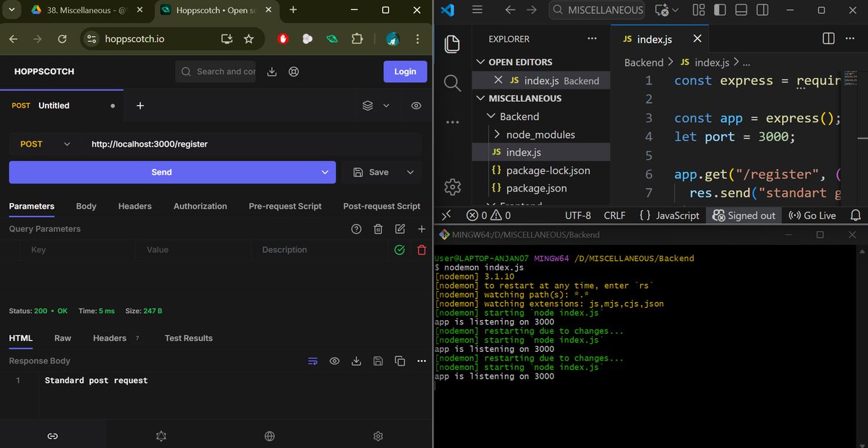The image size is (868, 448).
Task: Open environment selector chevron in Hoppscotch
Action: (386, 105)
